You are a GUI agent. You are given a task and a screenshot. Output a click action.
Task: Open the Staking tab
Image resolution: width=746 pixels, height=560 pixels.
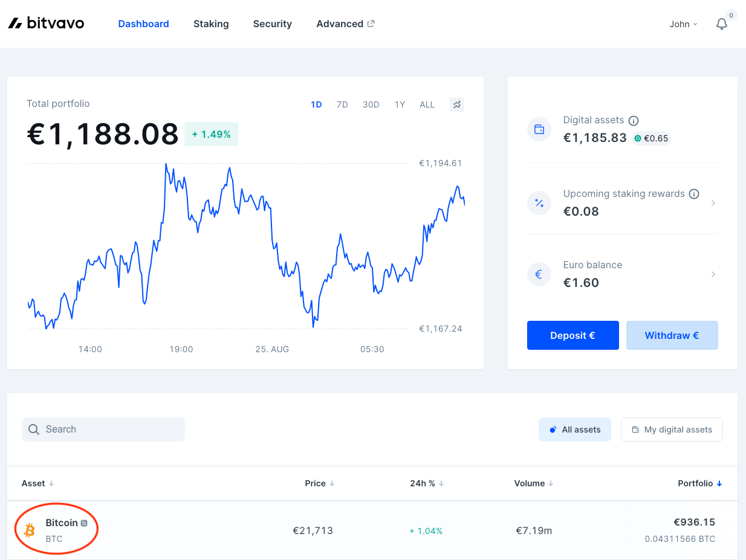[211, 24]
